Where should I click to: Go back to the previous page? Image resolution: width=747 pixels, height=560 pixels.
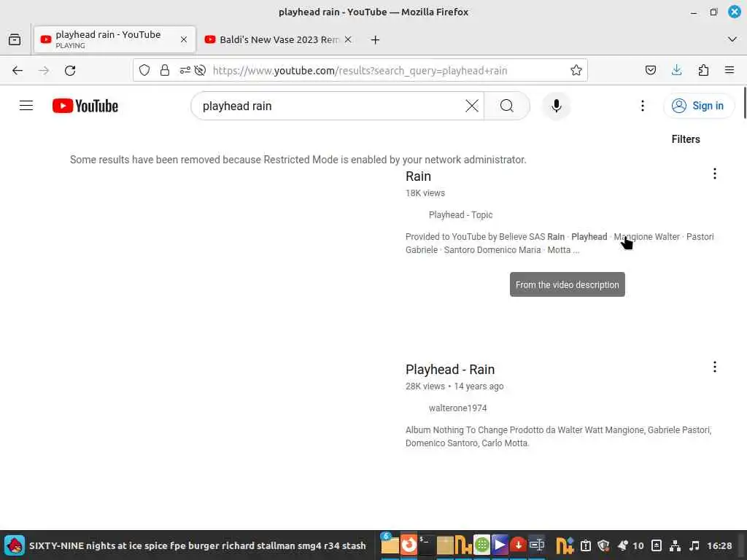[x=18, y=71]
